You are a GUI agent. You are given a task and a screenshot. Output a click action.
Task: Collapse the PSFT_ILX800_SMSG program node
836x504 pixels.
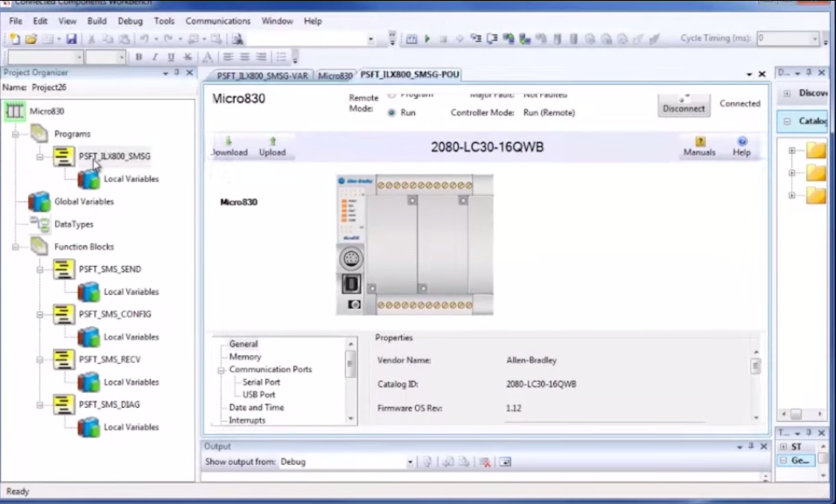pos(40,157)
